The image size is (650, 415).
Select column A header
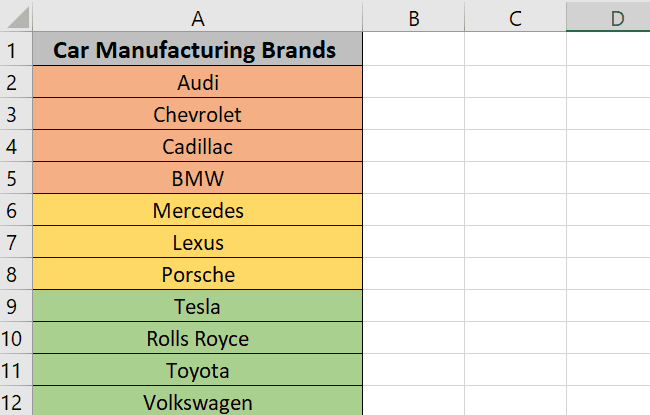point(198,17)
